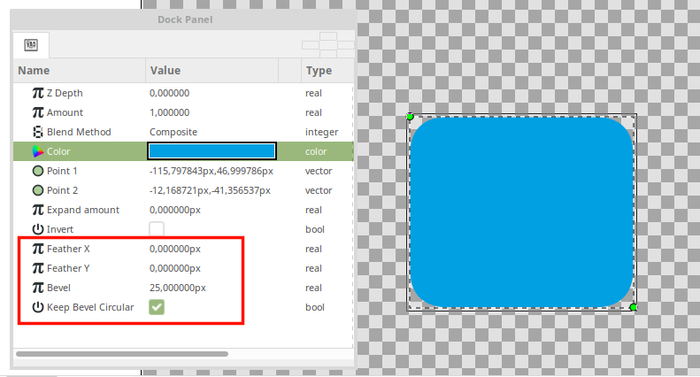The width and height of the screenshot is (700, 377).
Task: Click the Value column header
Action: click(x=212, y=71)
